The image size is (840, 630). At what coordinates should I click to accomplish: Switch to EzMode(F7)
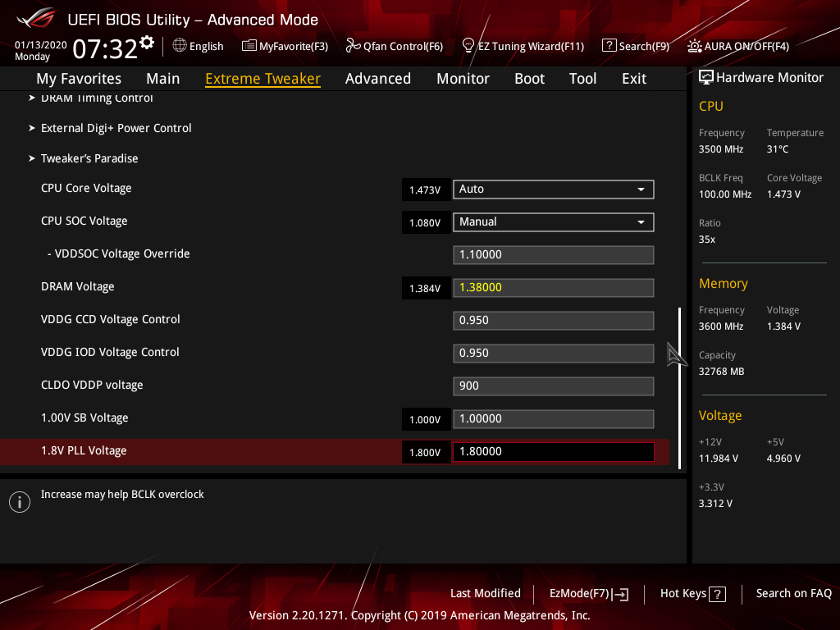tap(589, 594)
